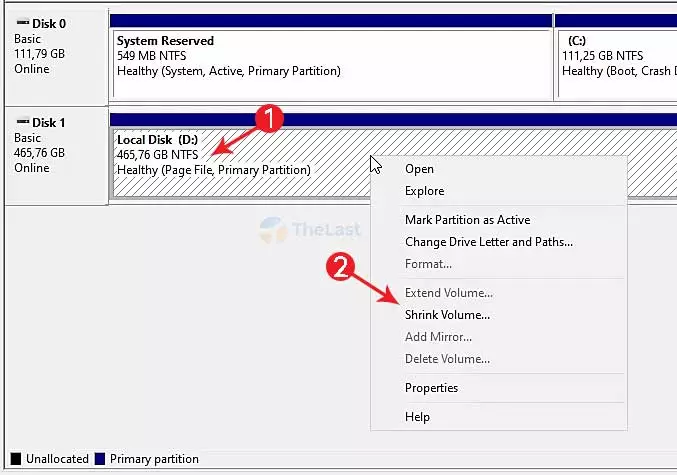Choose Open from the context menu
Image resolution: width=677 pixels, height=475 pixels.
click(x=419, y=169)
